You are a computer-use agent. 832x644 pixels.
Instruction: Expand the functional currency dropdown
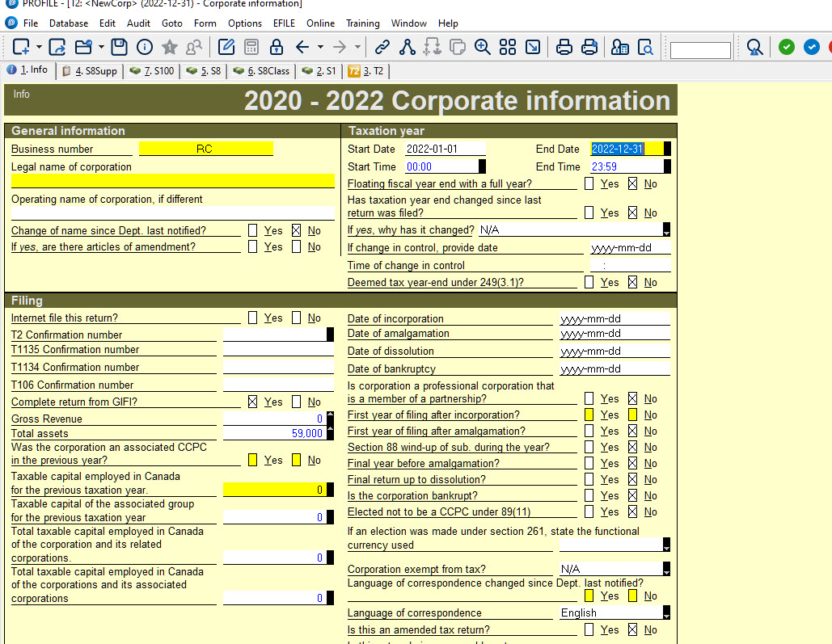point(666,545)
